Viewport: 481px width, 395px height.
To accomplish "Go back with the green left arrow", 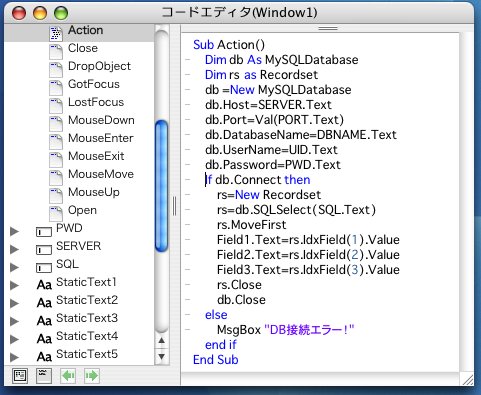I will click(x=68, y=376).
